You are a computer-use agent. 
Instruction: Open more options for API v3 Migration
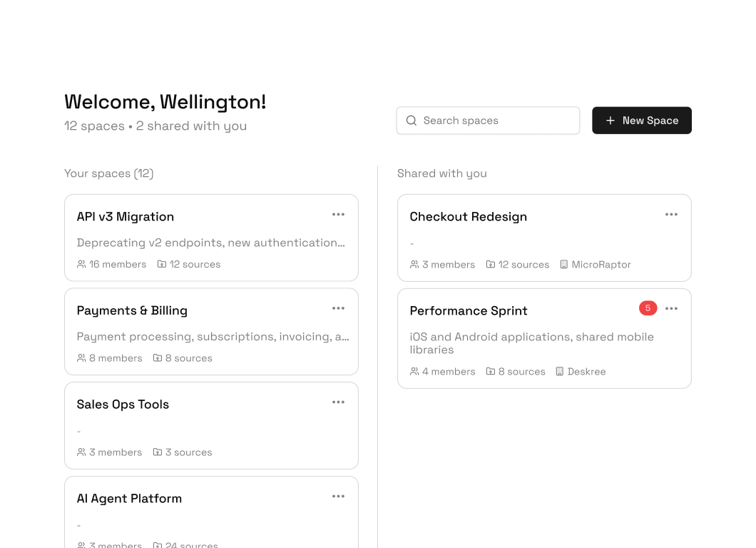pos(338,215)
